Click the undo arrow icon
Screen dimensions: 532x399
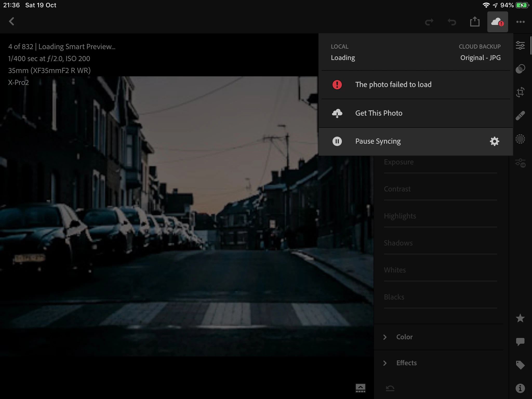click(x=452, y=22)
